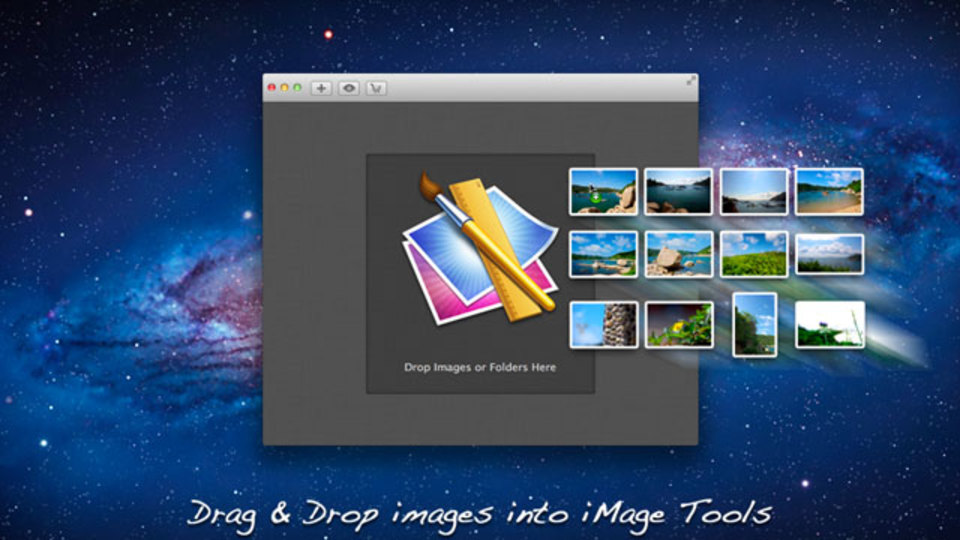This screenshot has height=540, width=960.
Task: Select the yellow flower thumbnail
Action: (x=679, y=324)
